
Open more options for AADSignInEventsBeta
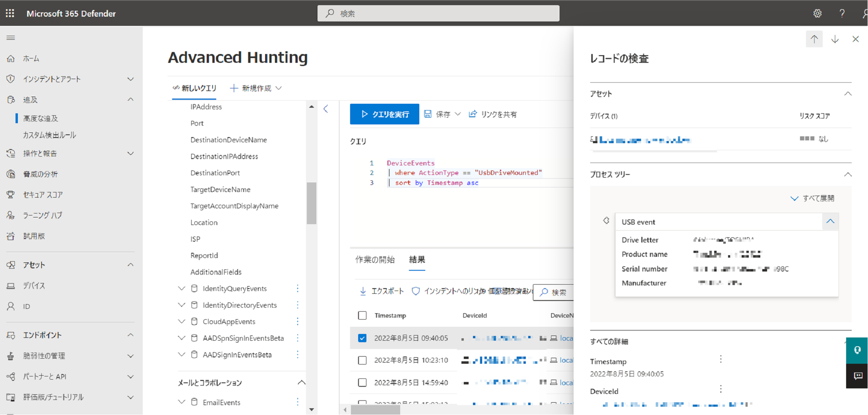click(x=297, y=355)
